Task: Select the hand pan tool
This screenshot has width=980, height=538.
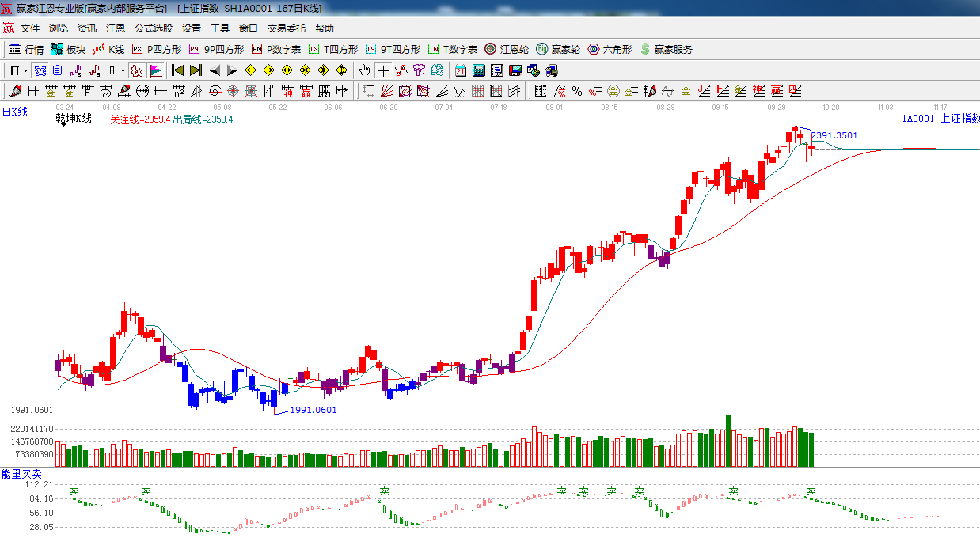Action: (x=364, y=70)
